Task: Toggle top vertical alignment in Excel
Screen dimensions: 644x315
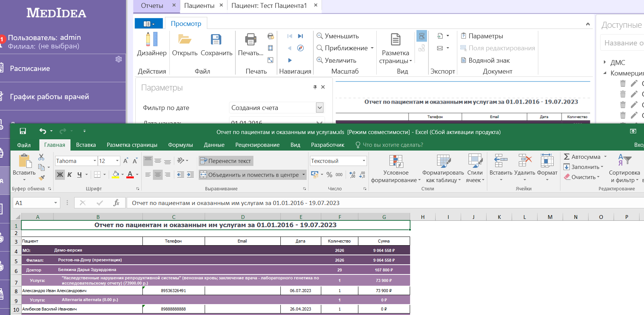Action: point(148,161)
